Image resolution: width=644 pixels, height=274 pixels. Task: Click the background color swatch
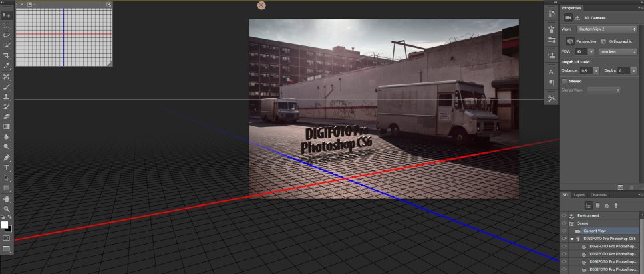9,229
